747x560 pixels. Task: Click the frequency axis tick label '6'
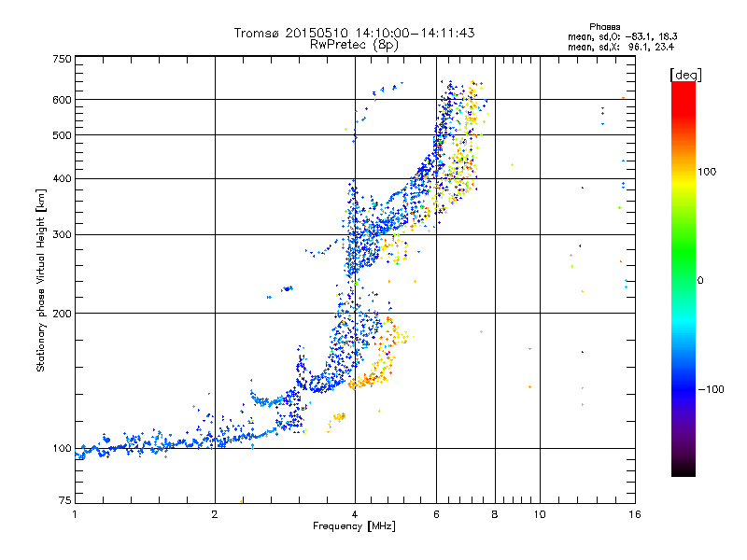tap(436, 514)
